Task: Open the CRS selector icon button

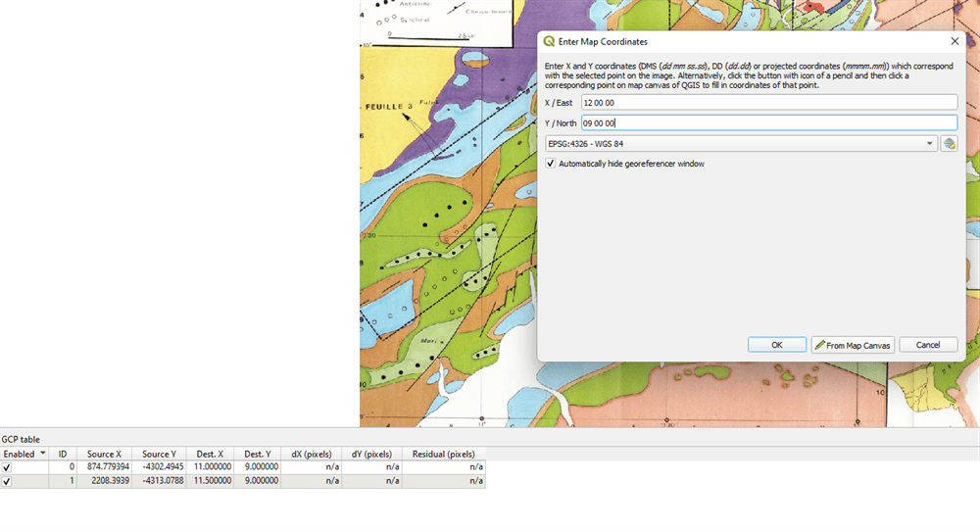Action: 949,144
